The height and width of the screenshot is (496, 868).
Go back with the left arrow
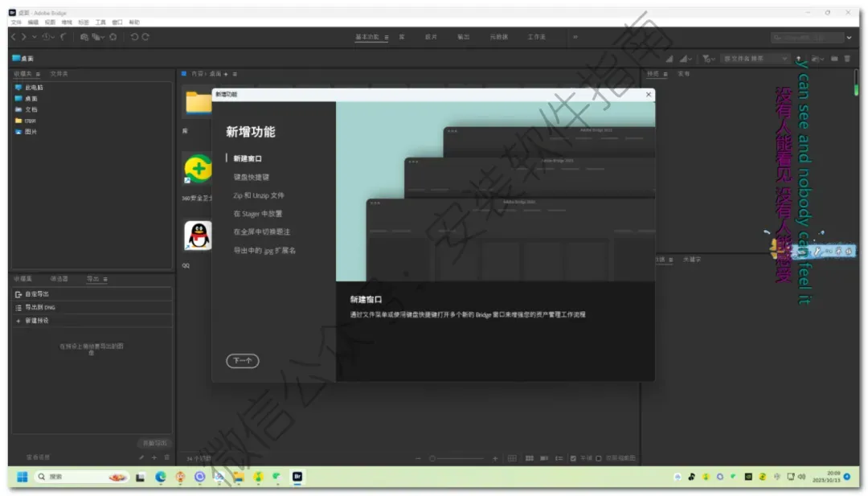[14, 37]
